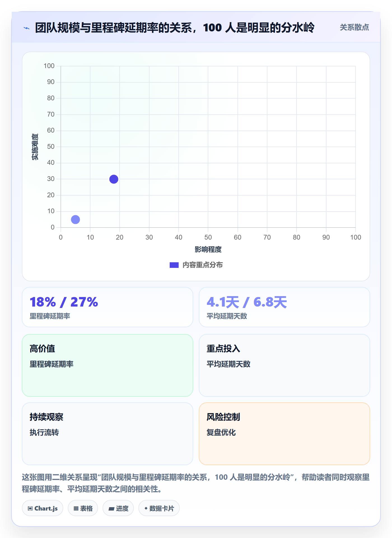Click the Chart.js tag chip
This screenshot has width=392, height=538.
click(43, 508)
